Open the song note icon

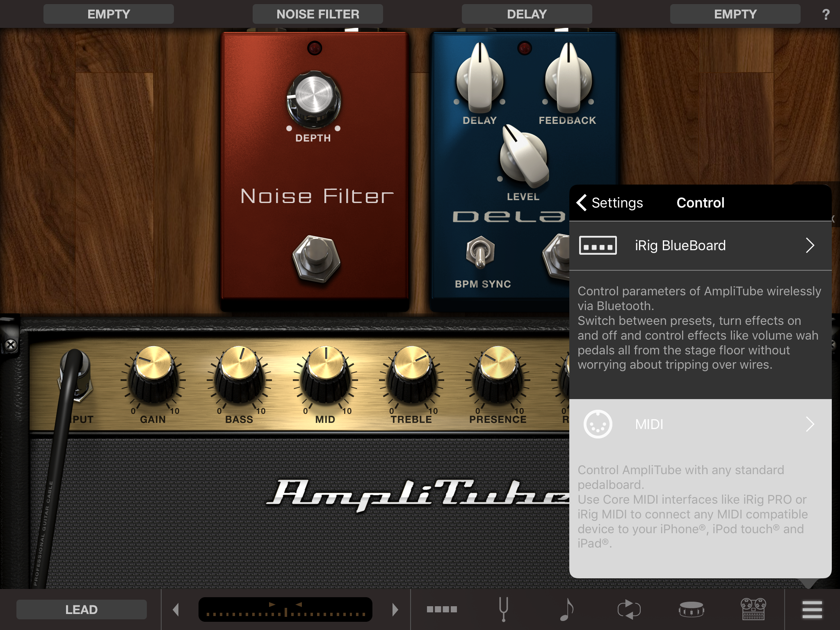567,609
